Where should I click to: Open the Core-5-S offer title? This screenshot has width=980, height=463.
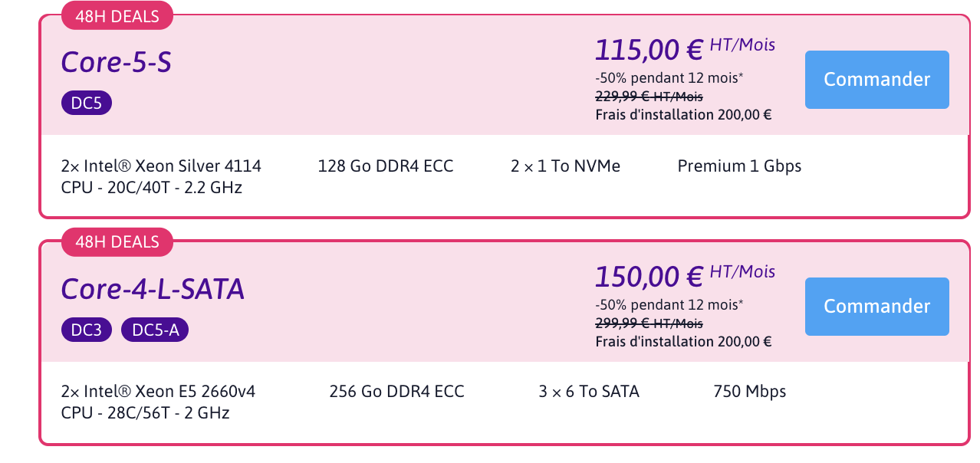[116, 62]
